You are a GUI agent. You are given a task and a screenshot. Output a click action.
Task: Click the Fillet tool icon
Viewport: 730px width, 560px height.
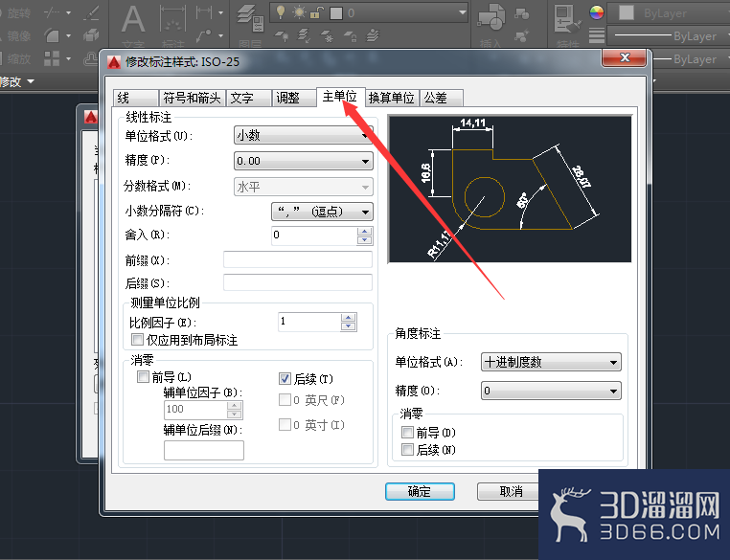point(52,35)
